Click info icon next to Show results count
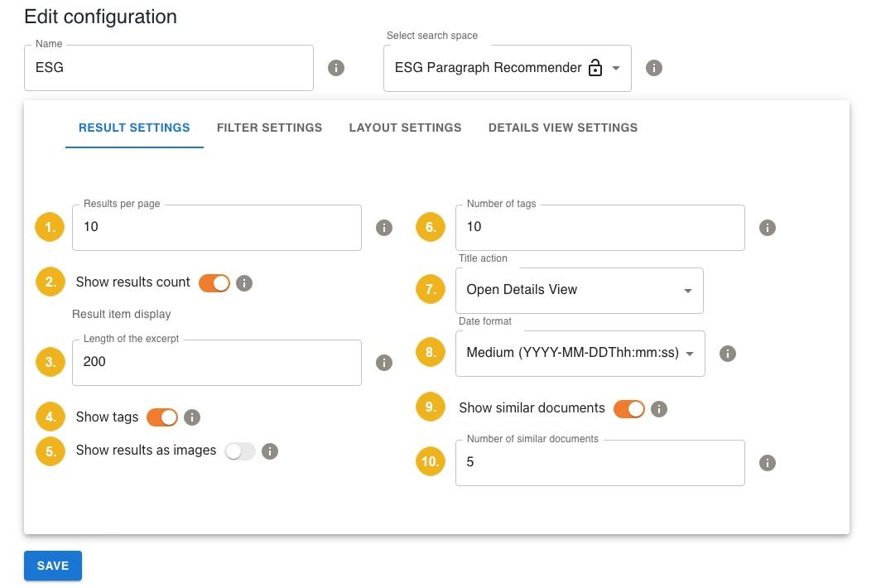The image size is (881, 588). [x=244, y=283]
